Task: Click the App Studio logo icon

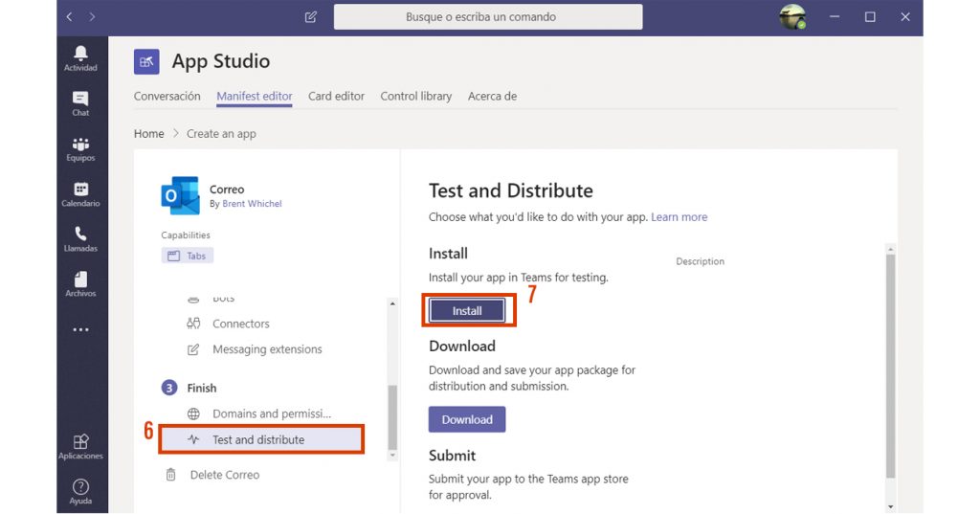Action: click(x=146, y=61)
